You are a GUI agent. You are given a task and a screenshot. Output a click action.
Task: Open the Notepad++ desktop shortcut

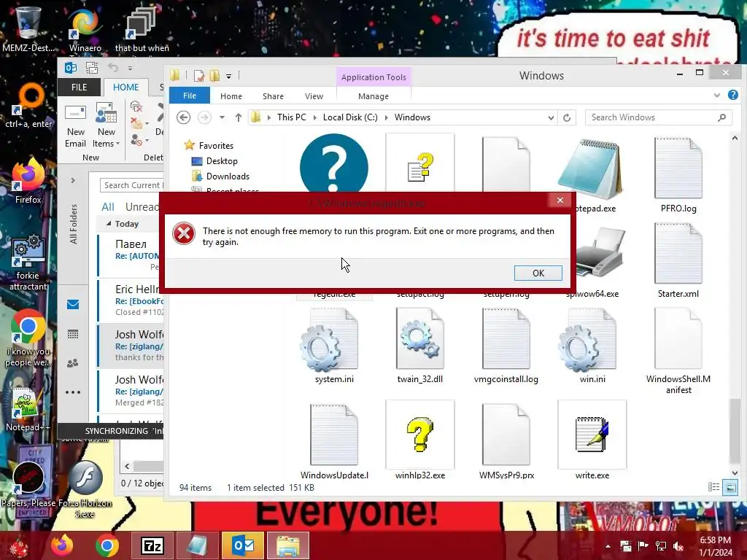(x=28, y=408)
